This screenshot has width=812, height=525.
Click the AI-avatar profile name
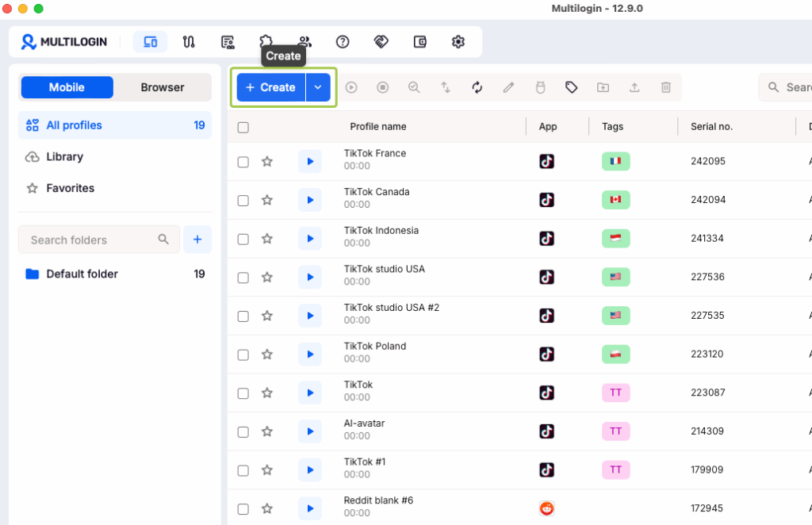coord(364,423)
